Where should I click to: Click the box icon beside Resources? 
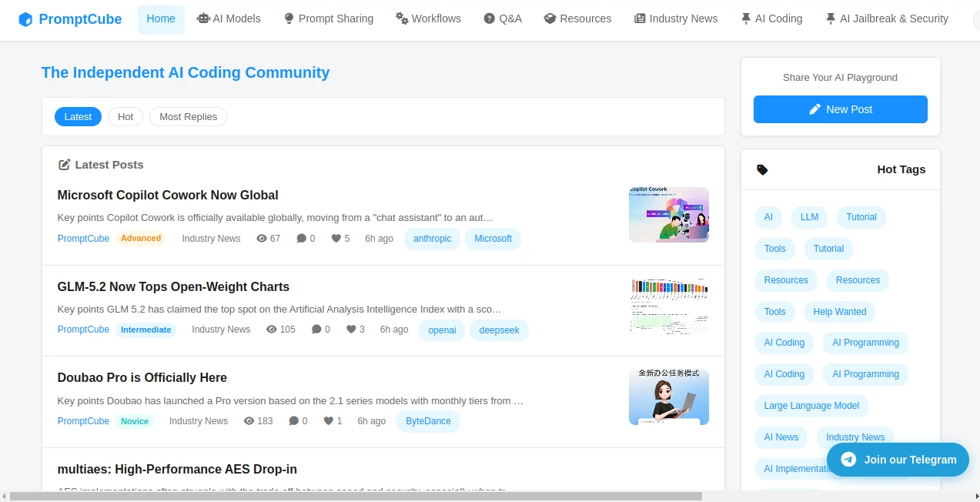550,18
